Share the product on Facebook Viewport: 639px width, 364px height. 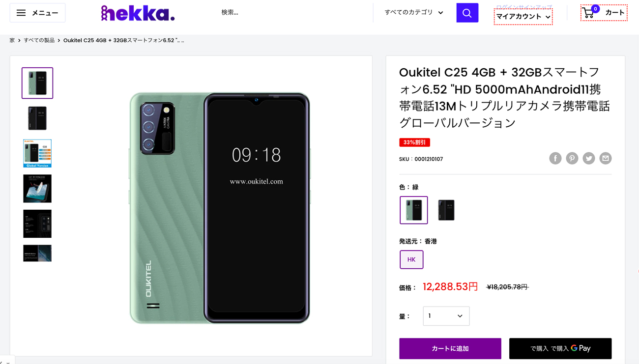[x=555, y=158]
